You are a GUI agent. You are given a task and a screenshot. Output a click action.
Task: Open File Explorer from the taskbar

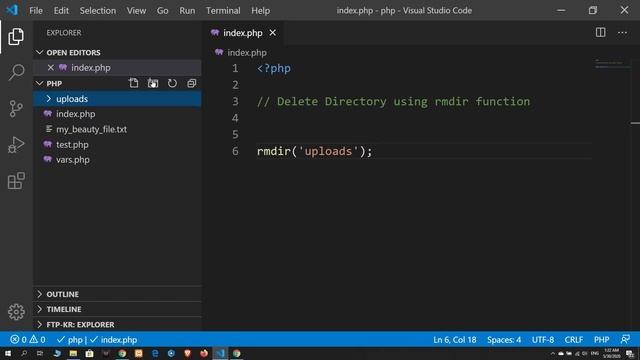click(73, 353)
